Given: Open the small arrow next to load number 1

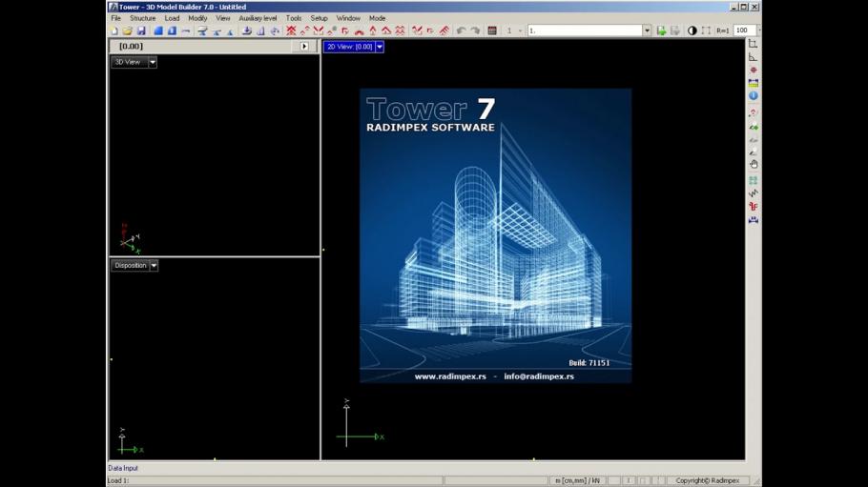Looking at the screenshot, I should coord(520,31).
